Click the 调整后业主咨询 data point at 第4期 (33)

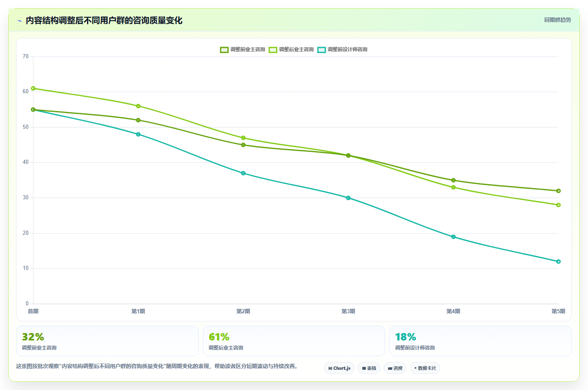pos(454,187)
